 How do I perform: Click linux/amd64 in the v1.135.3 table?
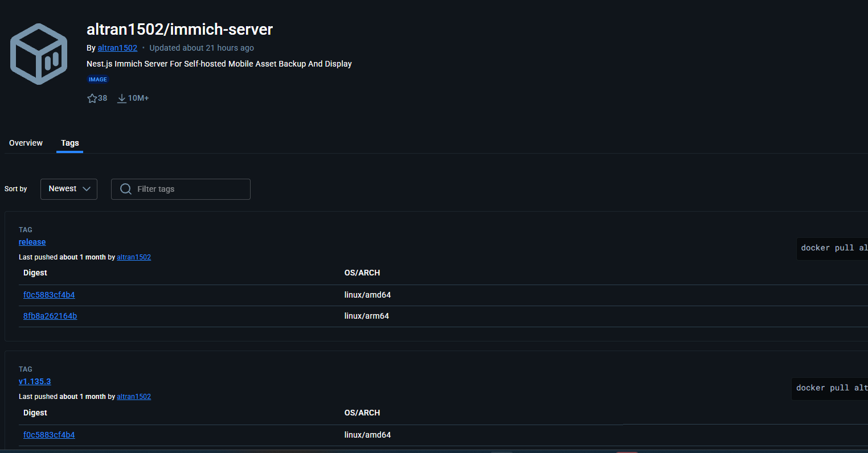pyautogui.click(x=367, y=435)
